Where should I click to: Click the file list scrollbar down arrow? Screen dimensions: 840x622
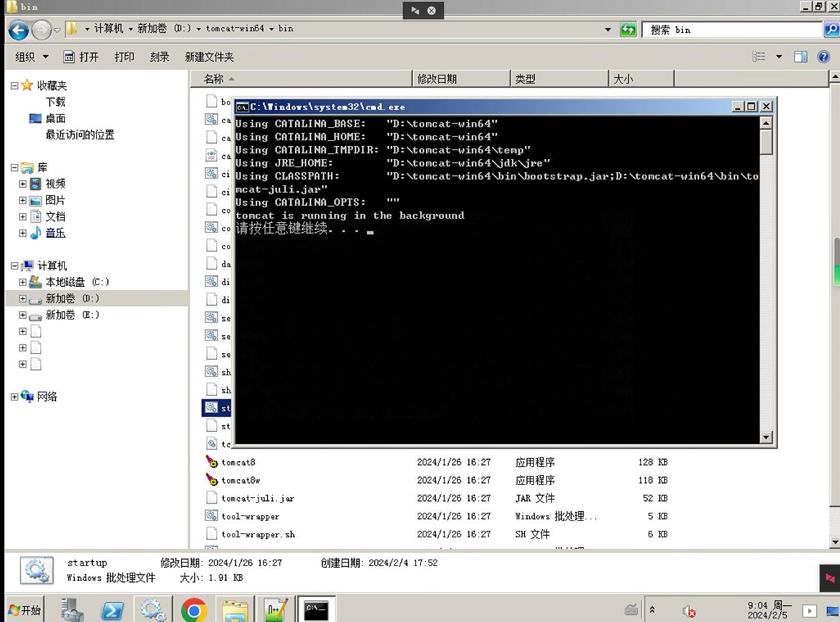[835, 543]
